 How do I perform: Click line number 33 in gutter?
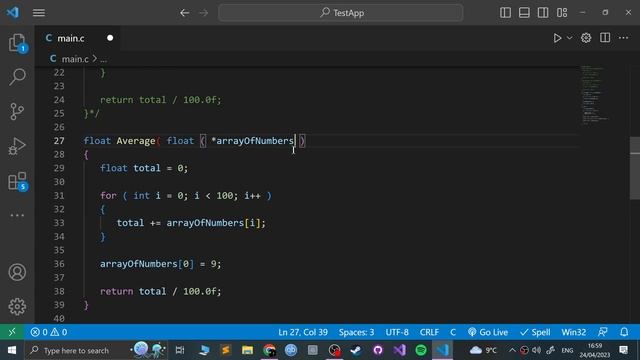click(x=59, y=223)
